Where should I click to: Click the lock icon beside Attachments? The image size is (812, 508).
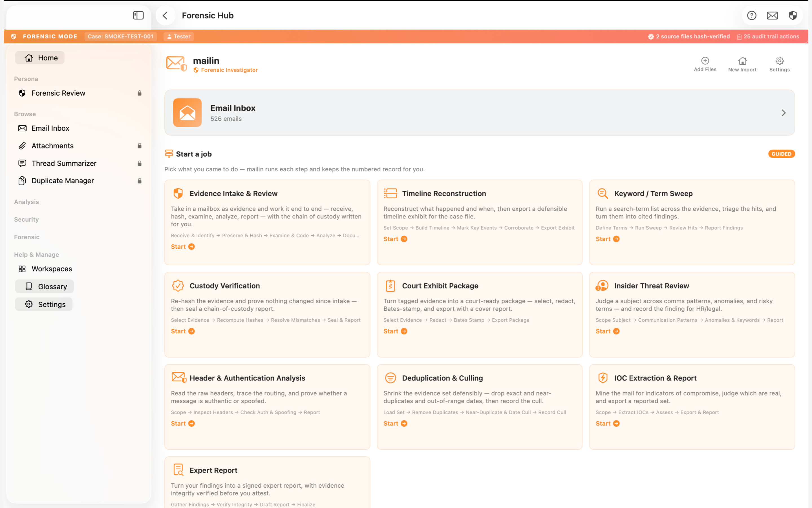coord(140,146)
